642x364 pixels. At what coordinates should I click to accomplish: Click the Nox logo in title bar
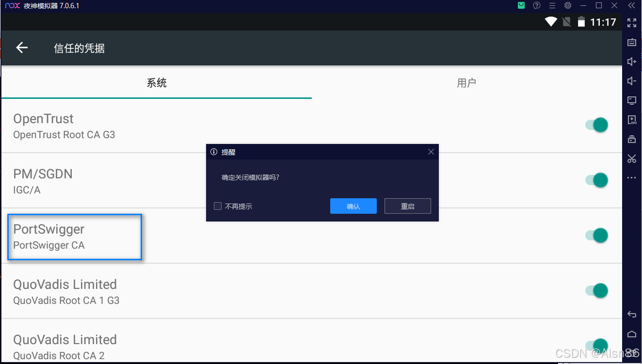click(x=12, y=6)
